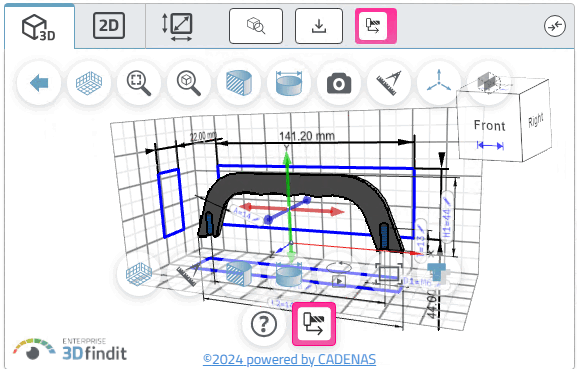Click the download CAD button
Screen dimensions: 578x369
pos(319,26)
